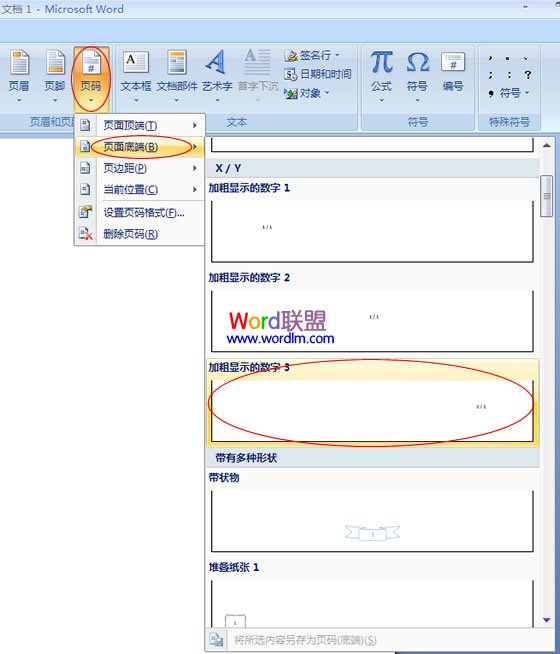Expand the 页面顶端(T) submenu arrow

(x=195, y=125)
